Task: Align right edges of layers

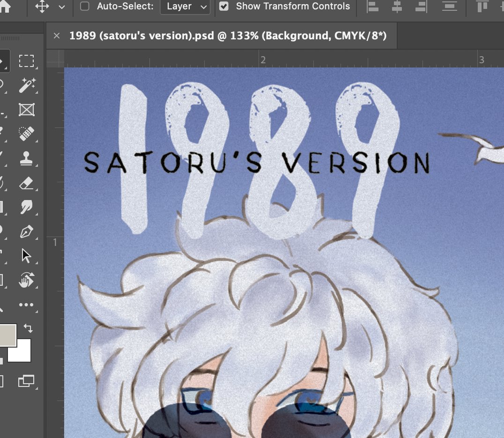Action: coord(421,7)
